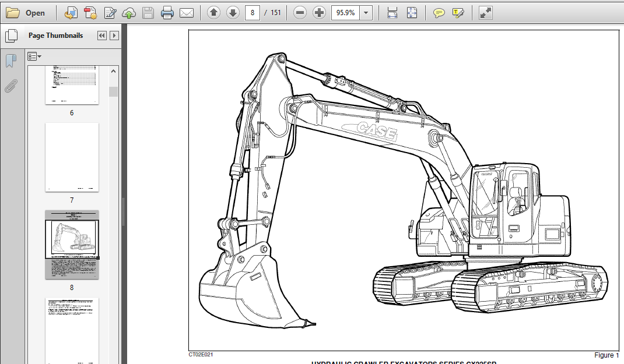The width and height of the screenshot is (624, 364).
Task: Click thumbnail label '7'
Action: (72, 200)
